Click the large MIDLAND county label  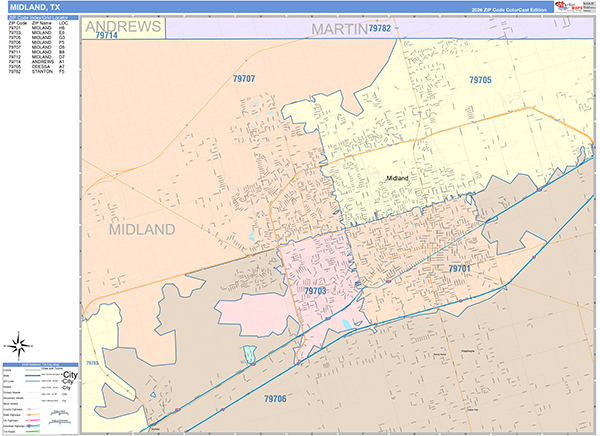[x=142, y=229]
